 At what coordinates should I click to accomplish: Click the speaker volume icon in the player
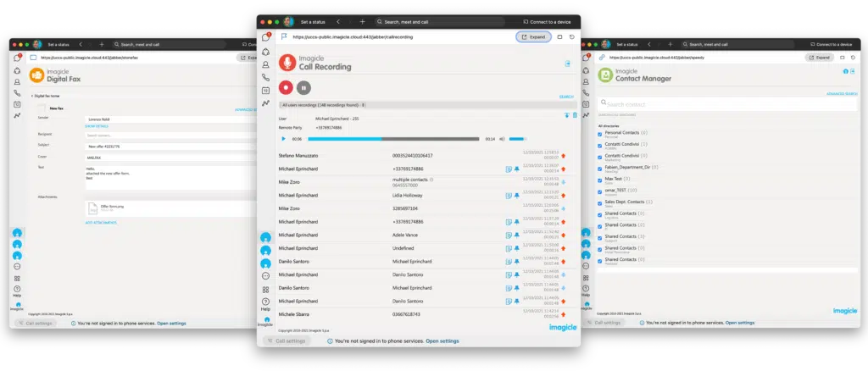(x=503, y=139)
